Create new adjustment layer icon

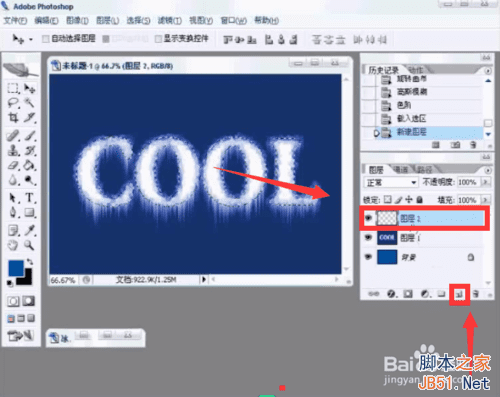425,294
